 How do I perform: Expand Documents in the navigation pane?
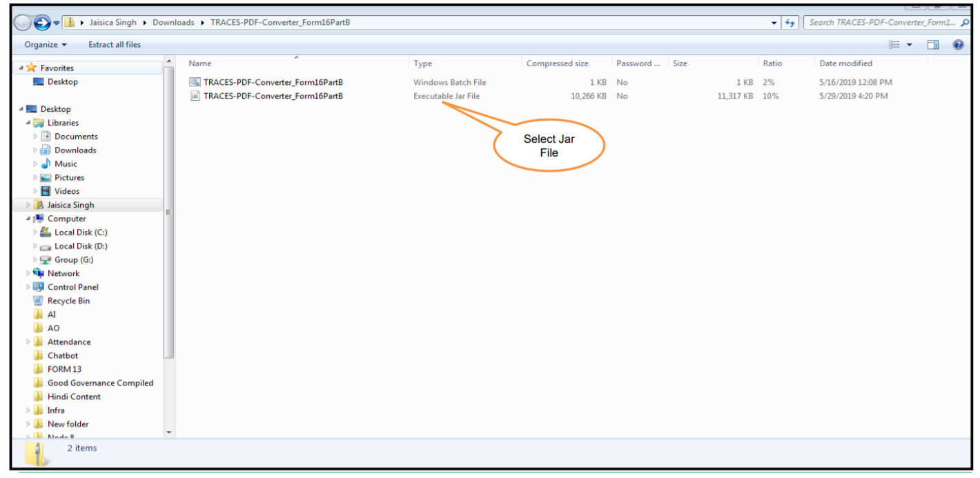(x=35, y=136)
